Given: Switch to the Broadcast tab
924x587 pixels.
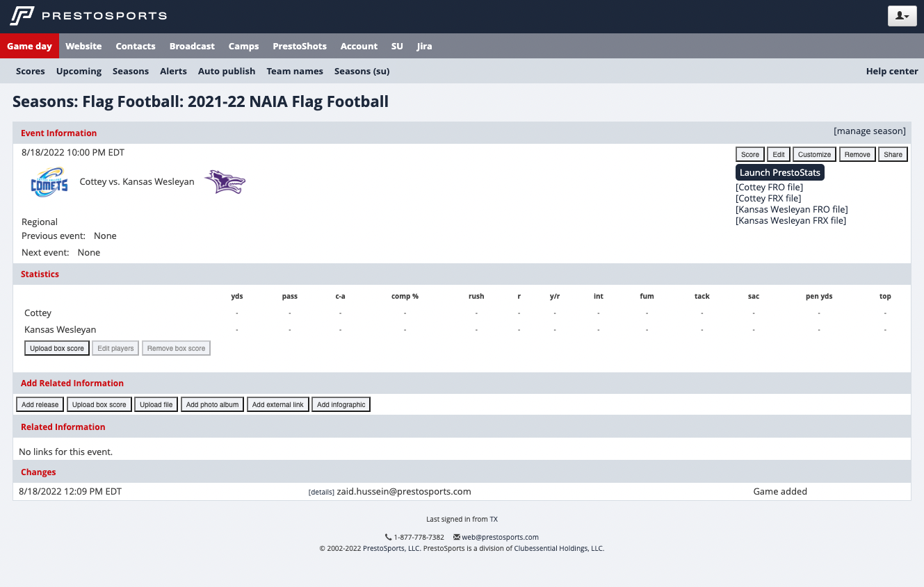Looking at the screenshot, I should coord(192,46).
